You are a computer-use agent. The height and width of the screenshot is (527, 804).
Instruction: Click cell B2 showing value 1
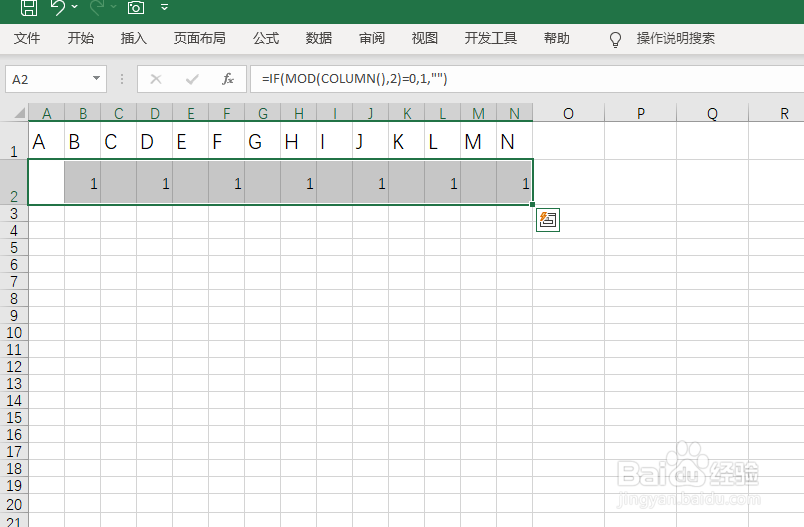(x=83, y=183)
